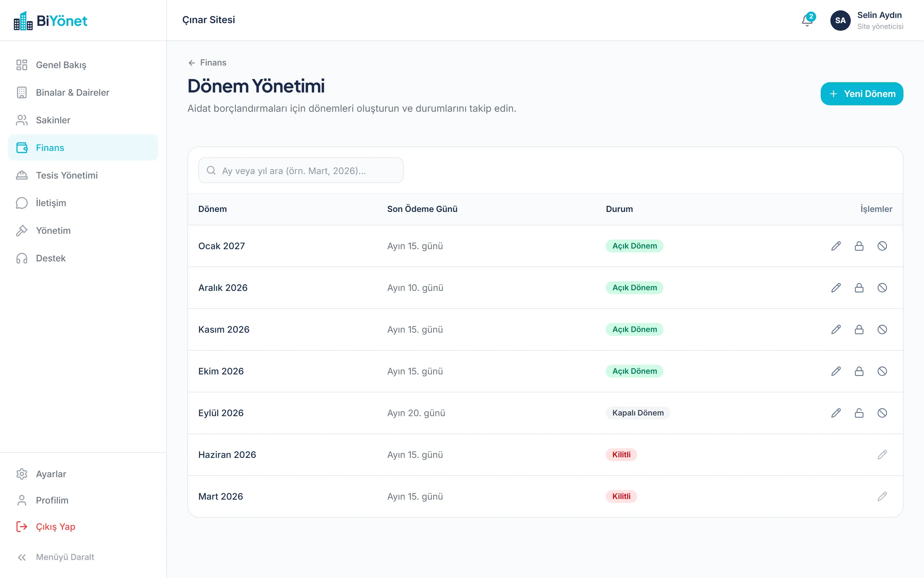Lock the Ekim 2026 period

859,371
